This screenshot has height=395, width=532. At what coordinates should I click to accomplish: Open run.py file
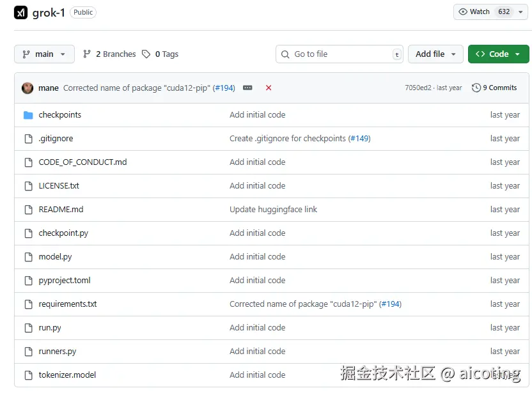(50, 328)
